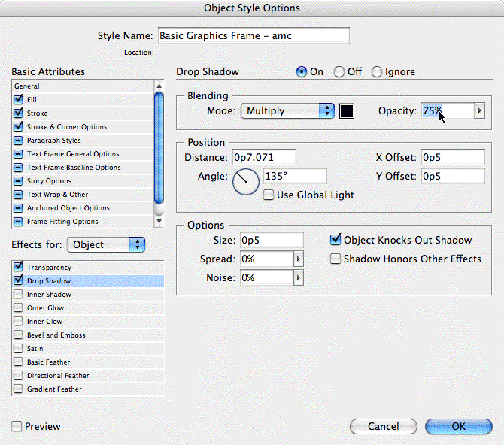Toggle Text Wrap & Other checkbox
504x445 pixels.
click(18, 195)
